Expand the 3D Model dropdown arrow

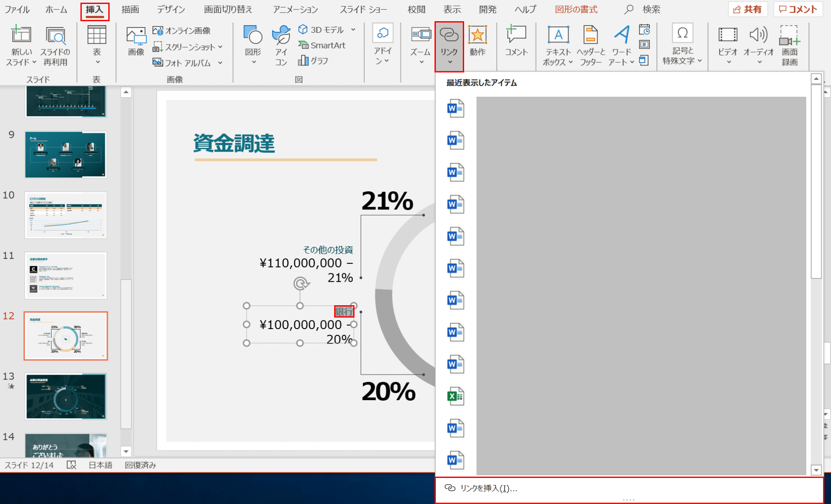353,30
